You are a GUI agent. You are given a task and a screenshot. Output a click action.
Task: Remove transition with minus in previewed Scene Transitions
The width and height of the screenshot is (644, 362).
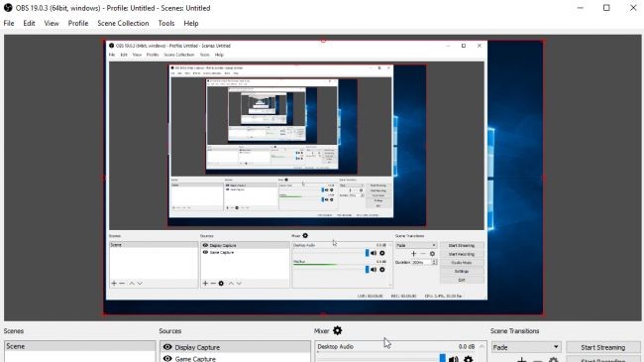[423, 254]
